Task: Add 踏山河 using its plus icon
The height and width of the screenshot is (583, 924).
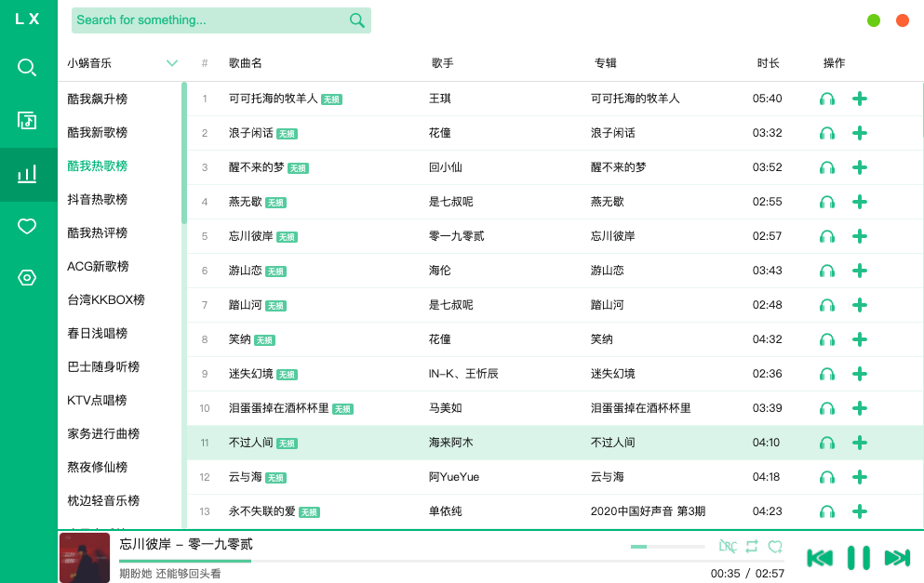Action: (x=860, y=305)
